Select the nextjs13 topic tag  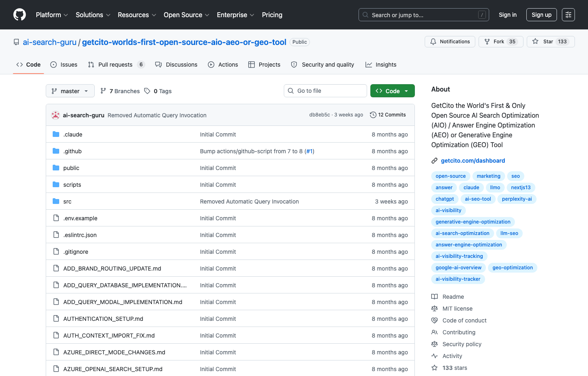[521, 188]
